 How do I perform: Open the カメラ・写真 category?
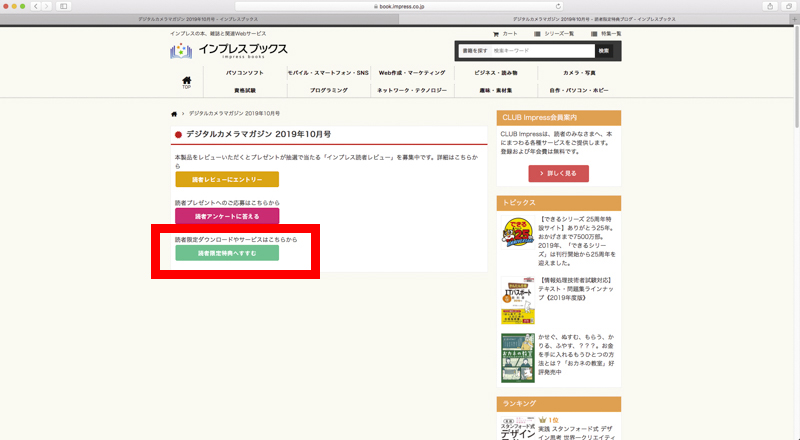point(579,73)
